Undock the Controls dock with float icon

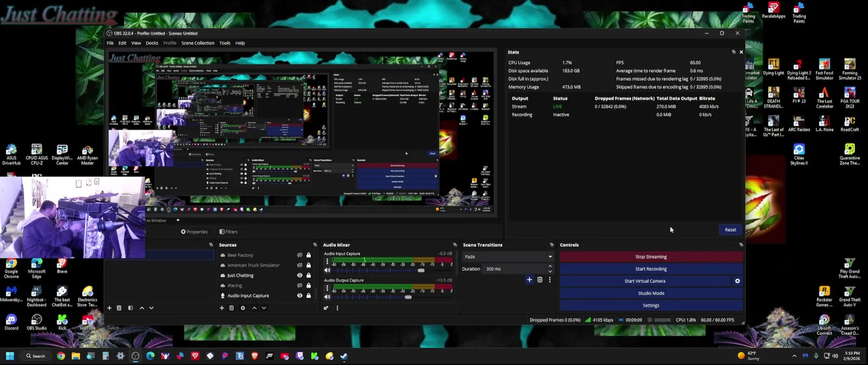coord(741,245)
